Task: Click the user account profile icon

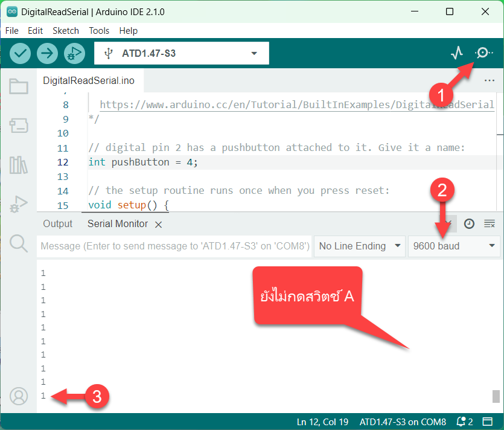Action: point(19,396)
